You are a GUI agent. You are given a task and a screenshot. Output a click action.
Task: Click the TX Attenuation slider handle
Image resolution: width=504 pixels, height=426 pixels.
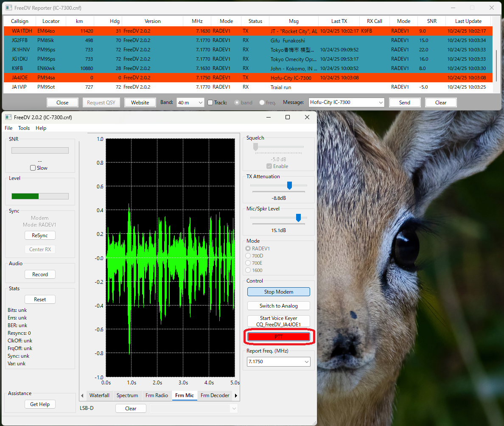pos(289,185)
